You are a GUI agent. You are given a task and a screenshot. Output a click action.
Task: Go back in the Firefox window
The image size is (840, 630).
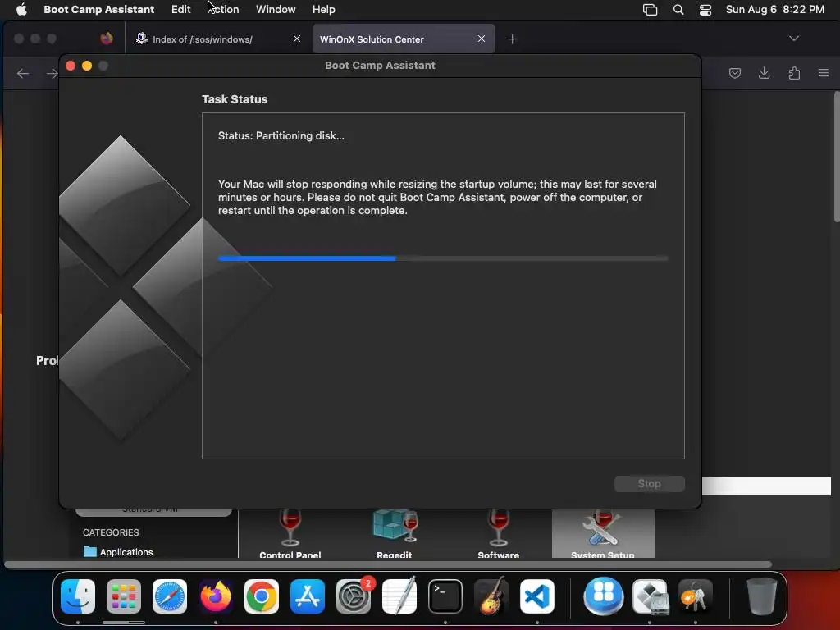pos(23,73)
